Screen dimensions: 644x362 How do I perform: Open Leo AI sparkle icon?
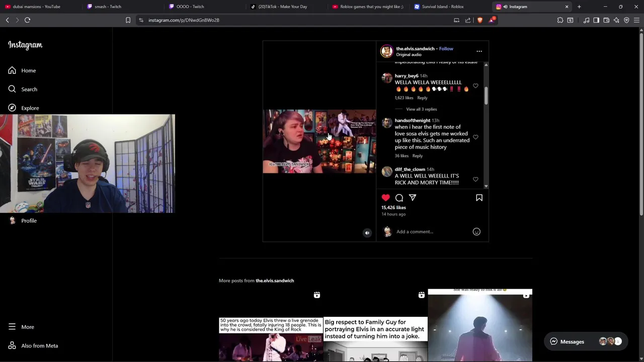coord(616,20)
